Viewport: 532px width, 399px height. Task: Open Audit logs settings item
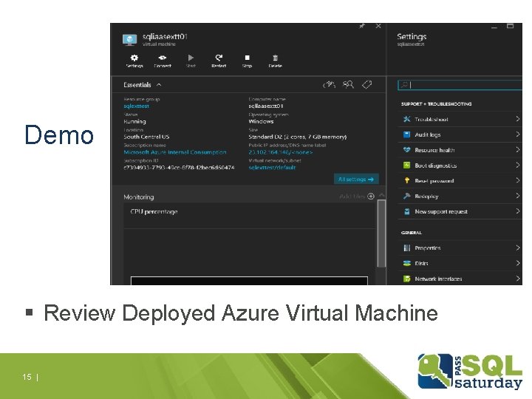point(460,134)
